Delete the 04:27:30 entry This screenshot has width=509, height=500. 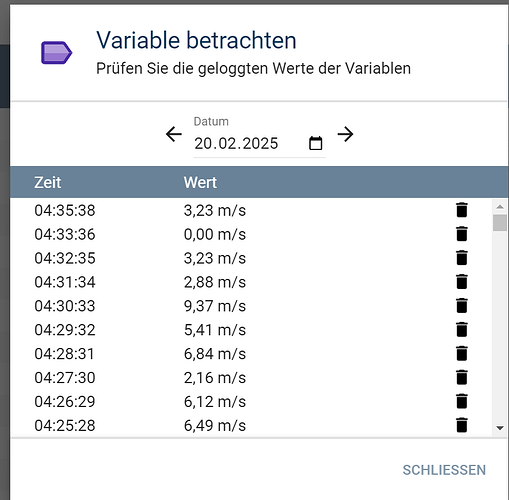coord(462,377)
